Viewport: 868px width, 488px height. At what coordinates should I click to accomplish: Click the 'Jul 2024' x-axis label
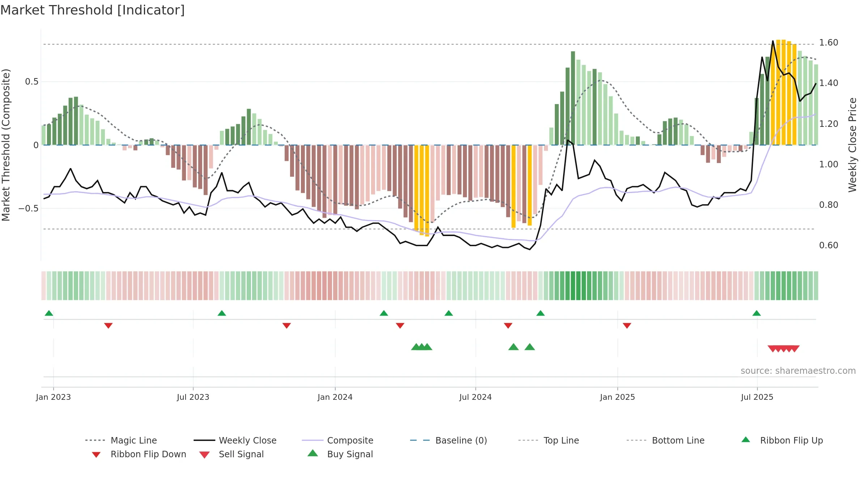tap(476, 397)
